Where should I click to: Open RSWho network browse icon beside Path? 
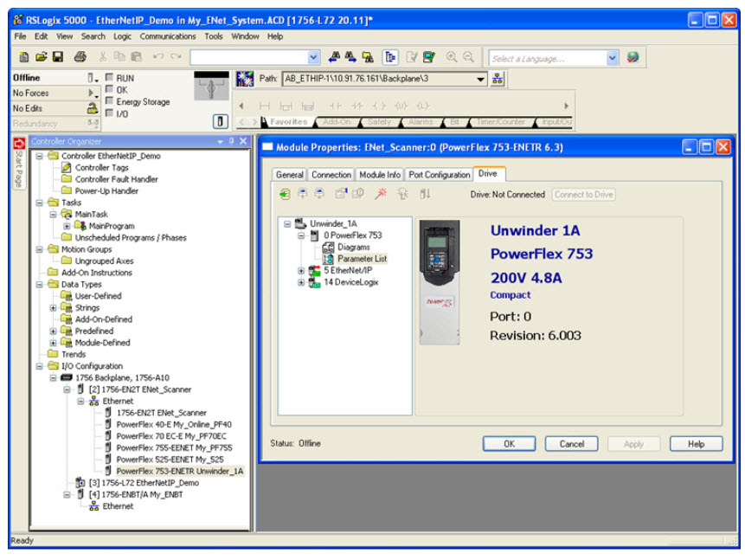point(498,80)
